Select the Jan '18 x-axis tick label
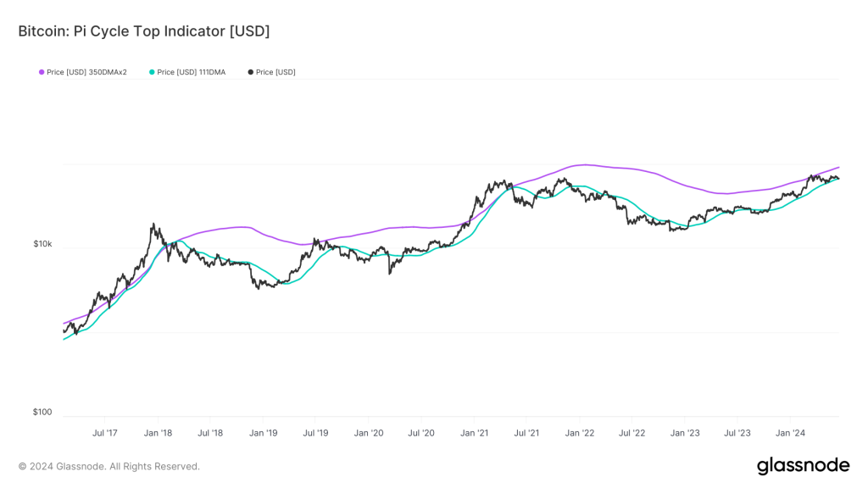The width and height of the screenshot is (868, 488). coord(158,433)
